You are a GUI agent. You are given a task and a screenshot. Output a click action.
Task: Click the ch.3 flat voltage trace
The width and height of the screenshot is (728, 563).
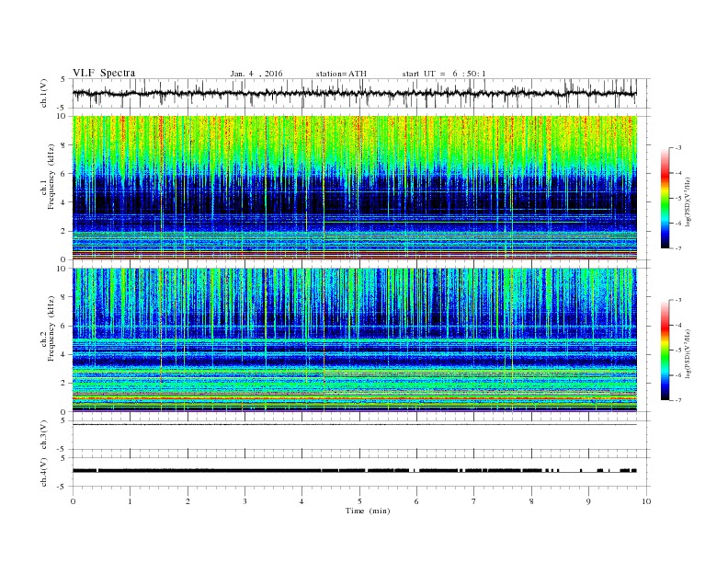coord(354,425)
